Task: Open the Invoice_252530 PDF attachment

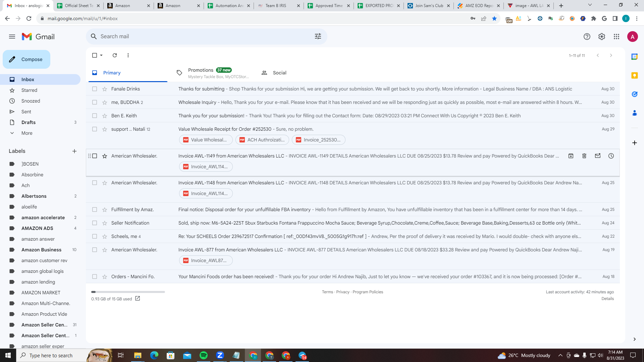Action: 319,140
